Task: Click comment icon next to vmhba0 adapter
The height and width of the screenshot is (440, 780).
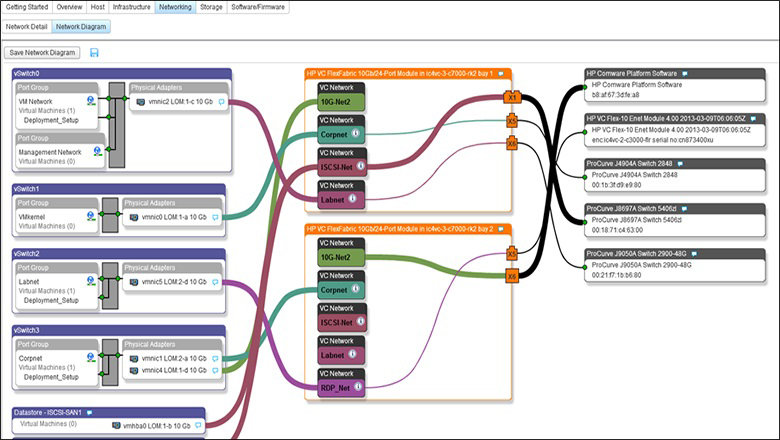Action: coord(198,427)
